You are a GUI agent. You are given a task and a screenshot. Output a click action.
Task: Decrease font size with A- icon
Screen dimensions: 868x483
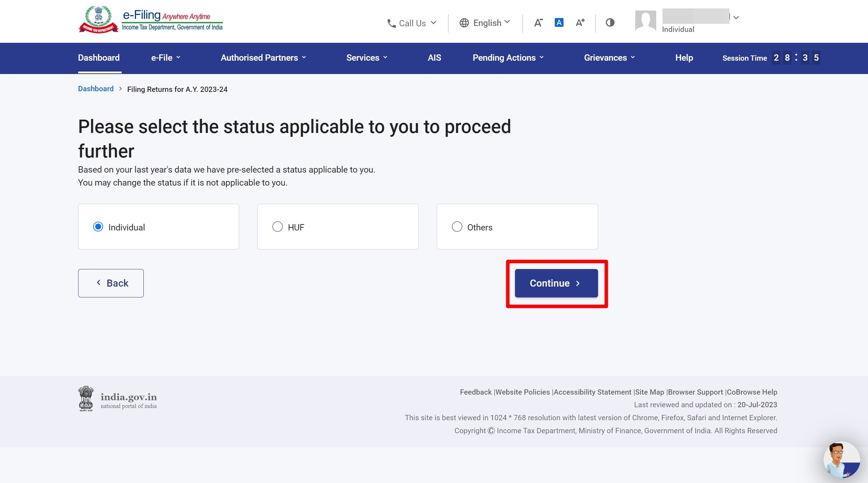(538, 22)
